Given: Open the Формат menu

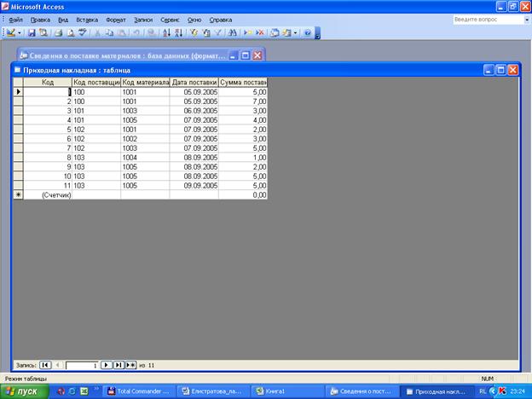Looking at the screenshot, I should coord(116,20).
